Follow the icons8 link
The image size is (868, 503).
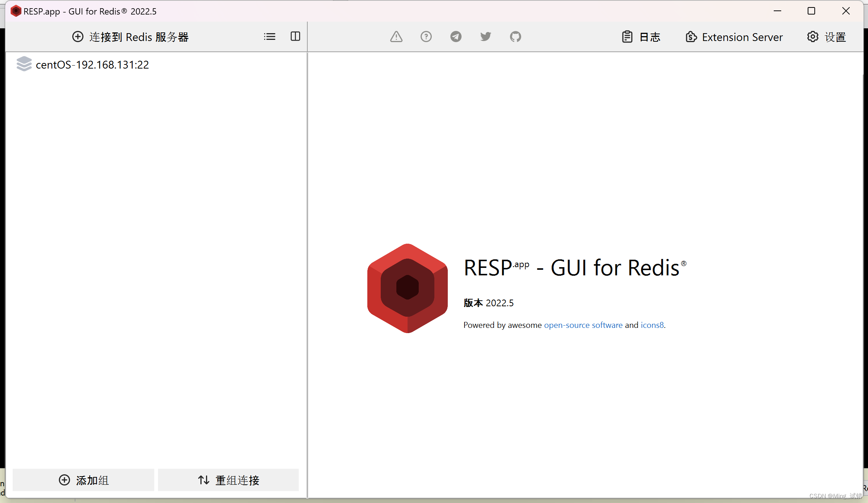pos(652,325)
